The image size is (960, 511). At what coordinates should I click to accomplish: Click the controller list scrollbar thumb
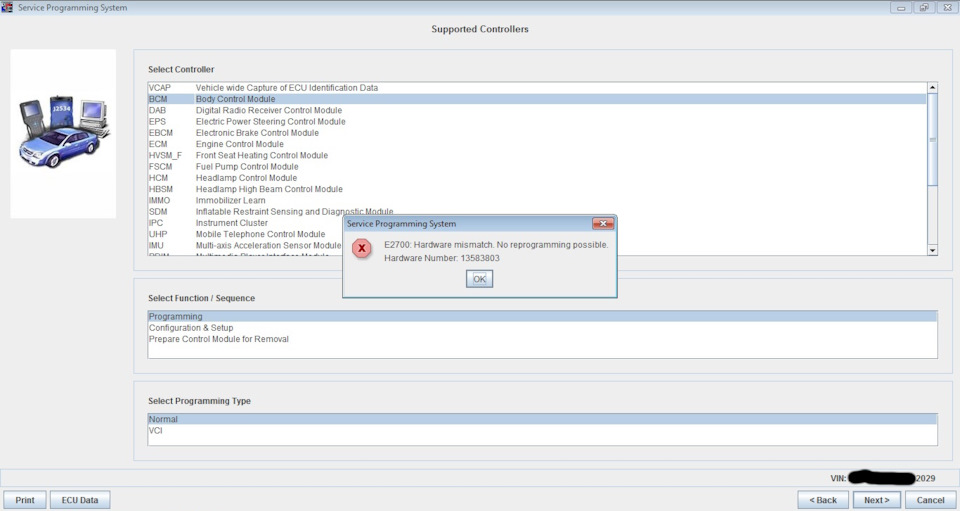click(x=932, y=139)
